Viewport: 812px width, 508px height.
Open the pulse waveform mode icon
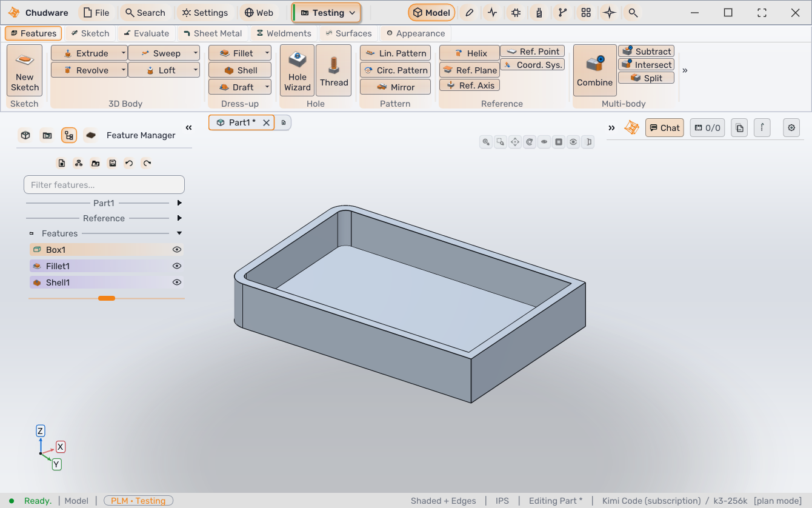point(492,13)
